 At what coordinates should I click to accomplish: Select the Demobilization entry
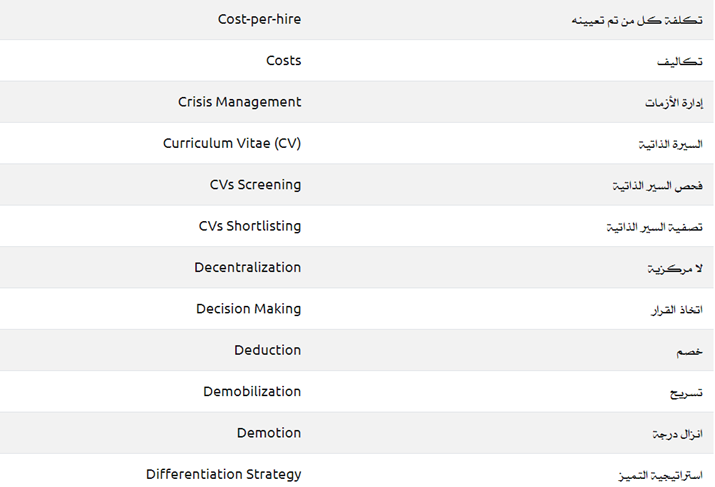coord(251,392)
